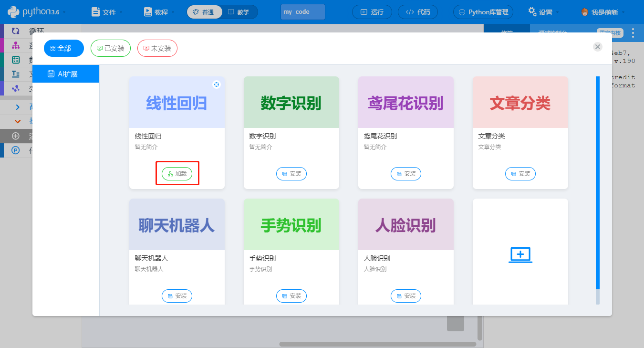Install the 手势识别 extension

pyautogui.click(x=291, y=296)
